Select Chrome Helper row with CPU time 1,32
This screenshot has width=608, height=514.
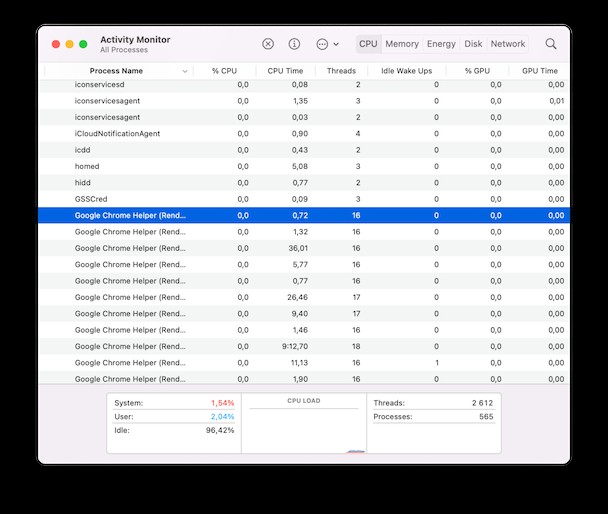[304, 232]
